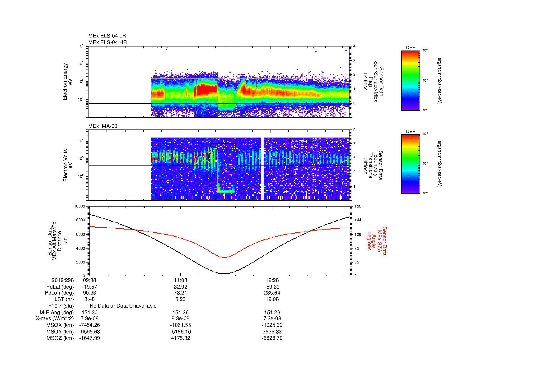Click the MEx Alt/Mars/Pd Distance km label
This screenshot has height=392, width=555.
click(57, 240)
